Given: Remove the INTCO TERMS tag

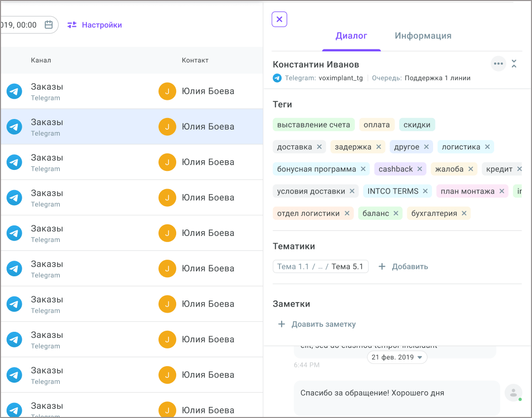Looking at the screenshot, I should pos(425,191).
